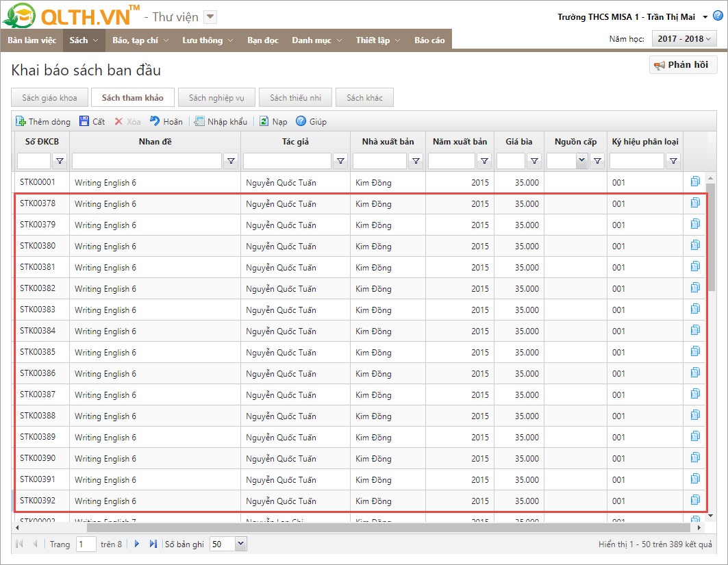Open Lưu thông menu

tap(208, 40)
